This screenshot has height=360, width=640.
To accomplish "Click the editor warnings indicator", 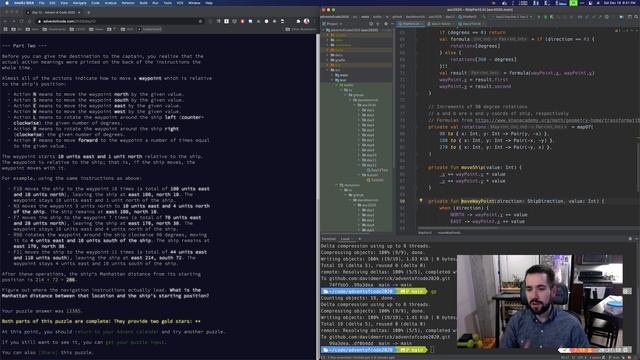I will [x=622, y=31].
